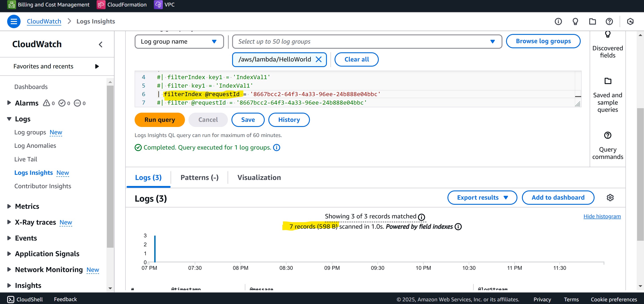Remove the /aws/lambda/HelloWorld log group tag
This screenshot has height=304, width=644.
(318, 59)
